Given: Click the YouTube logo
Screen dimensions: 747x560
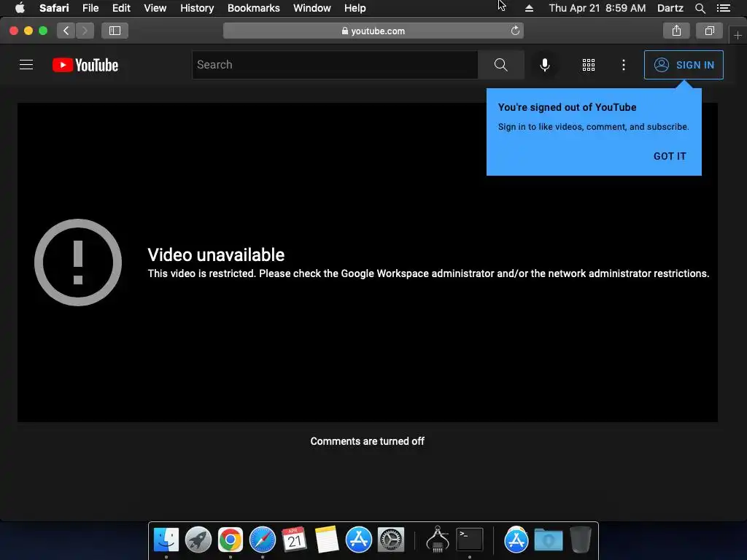Looking at the screenshot, I should (x=85, y=65).
